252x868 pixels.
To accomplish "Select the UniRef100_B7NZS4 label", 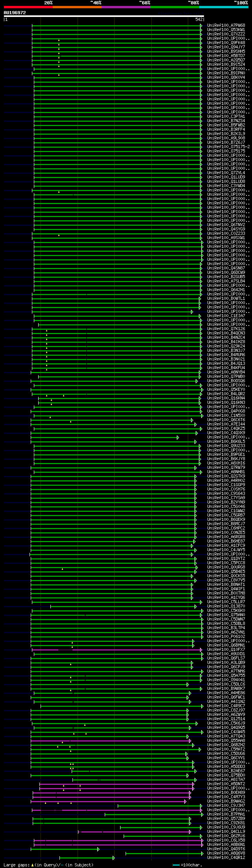I will coord(226,121).
